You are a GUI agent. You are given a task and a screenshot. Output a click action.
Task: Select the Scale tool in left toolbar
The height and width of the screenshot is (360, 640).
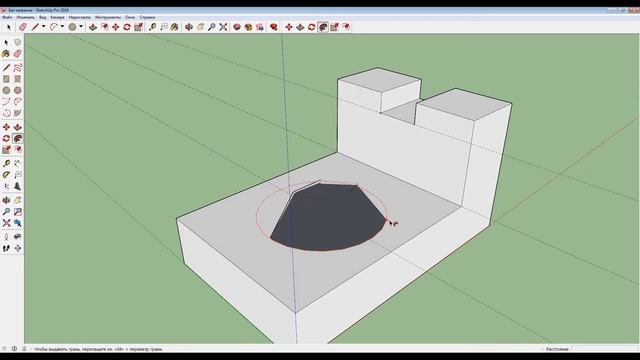(6, 150)
